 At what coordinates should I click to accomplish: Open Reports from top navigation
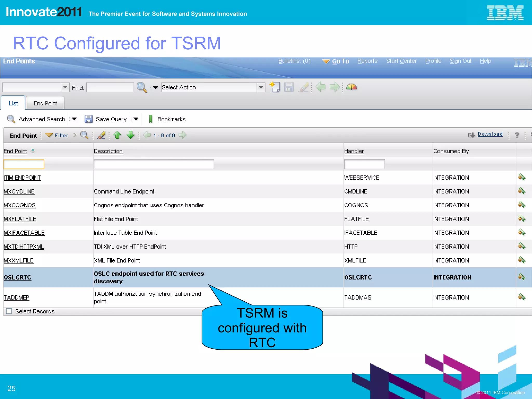(367, 61)
